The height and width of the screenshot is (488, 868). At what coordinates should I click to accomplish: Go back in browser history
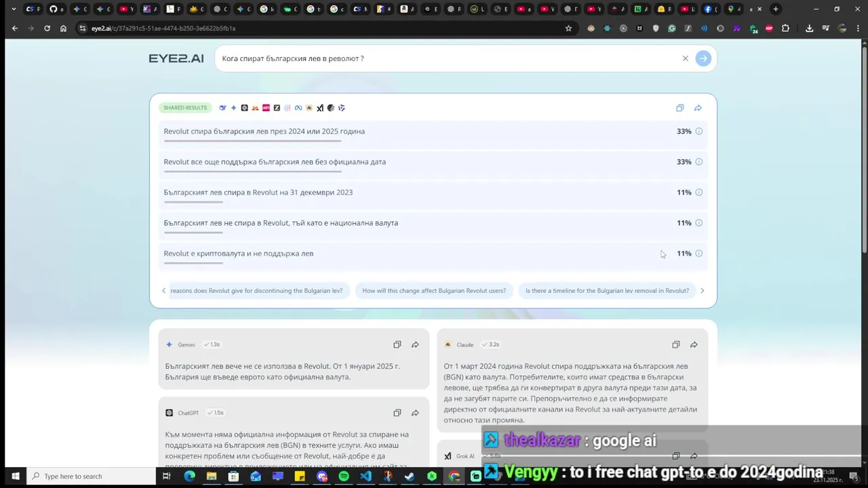click(x=15, y=28)
